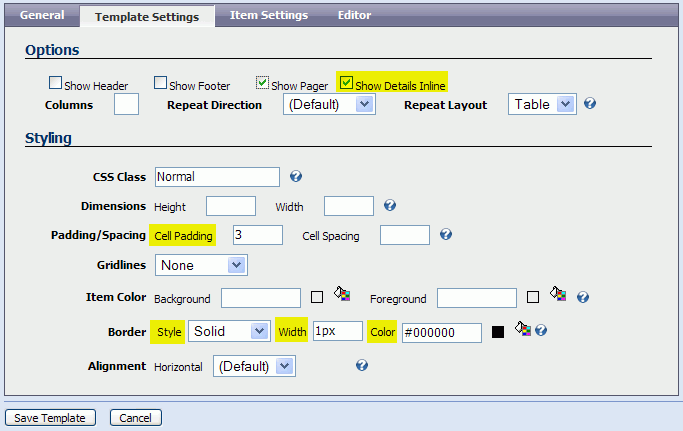Click the Repeat Direction label

[x=214, y=105]
